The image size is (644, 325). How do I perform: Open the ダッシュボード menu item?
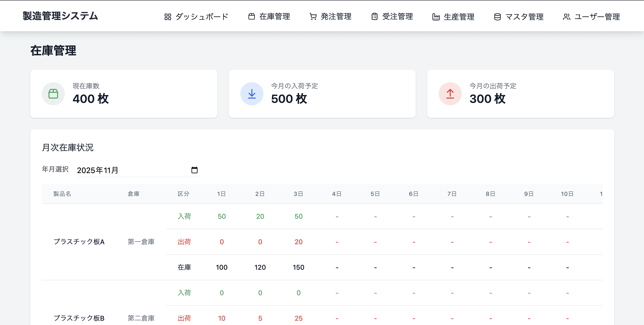click(196, 17)
